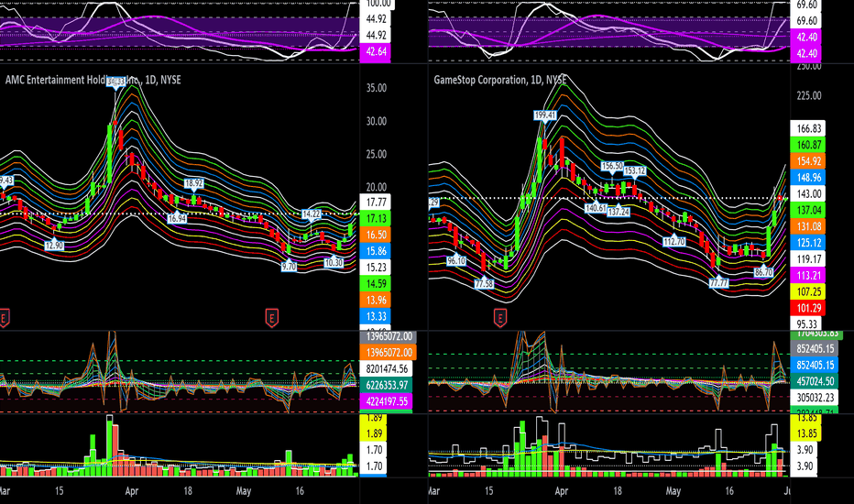Select the 77.58 low price callout
Image resolution: width=854 pixels, height=504 pixels.
[x=484, y=283]
